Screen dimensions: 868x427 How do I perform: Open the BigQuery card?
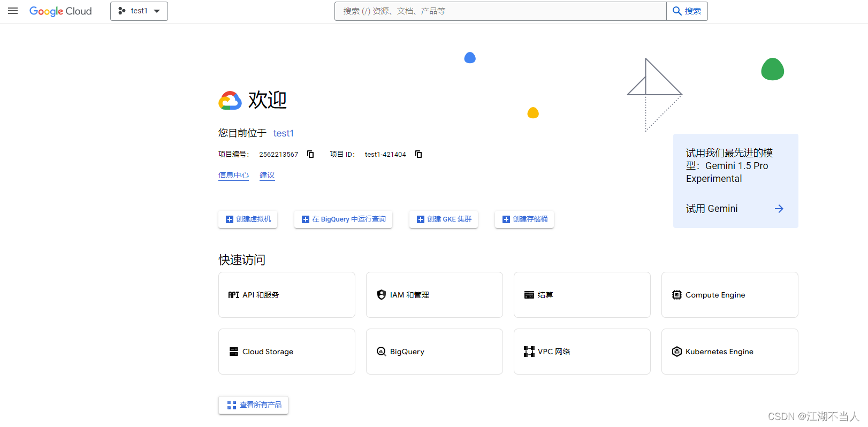click(x=435, y=352)
